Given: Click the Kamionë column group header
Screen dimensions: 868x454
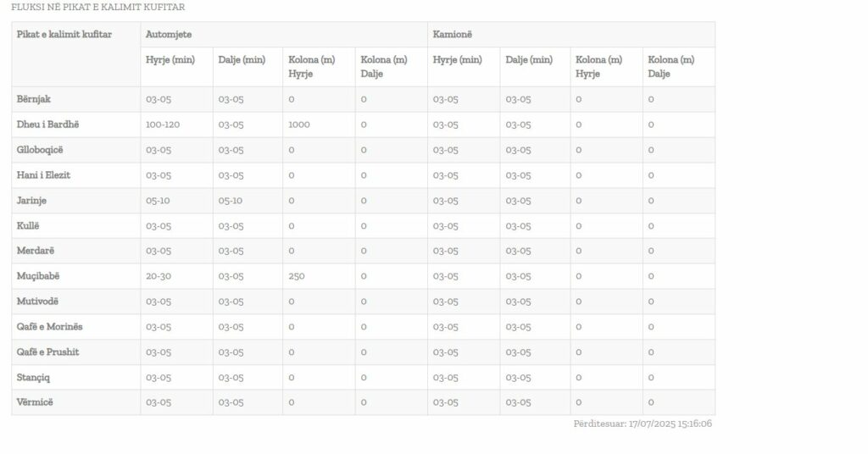Looking at the screenshot, I should click(x=453, y=35).
